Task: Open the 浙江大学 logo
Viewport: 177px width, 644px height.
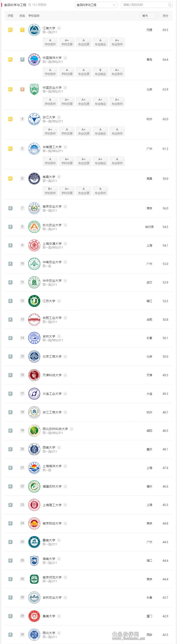Action: (34, 119)
